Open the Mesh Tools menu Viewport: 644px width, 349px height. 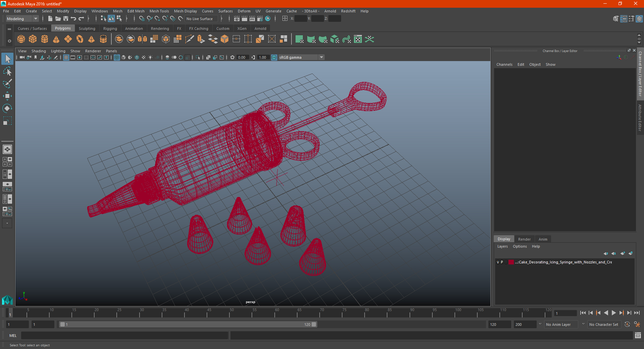[x=159, y=11]
